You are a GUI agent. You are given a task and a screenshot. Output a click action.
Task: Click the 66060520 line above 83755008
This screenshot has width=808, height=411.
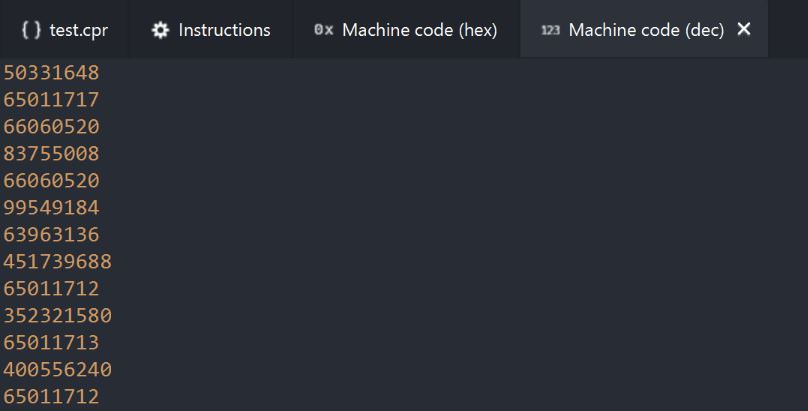point(51,126)
